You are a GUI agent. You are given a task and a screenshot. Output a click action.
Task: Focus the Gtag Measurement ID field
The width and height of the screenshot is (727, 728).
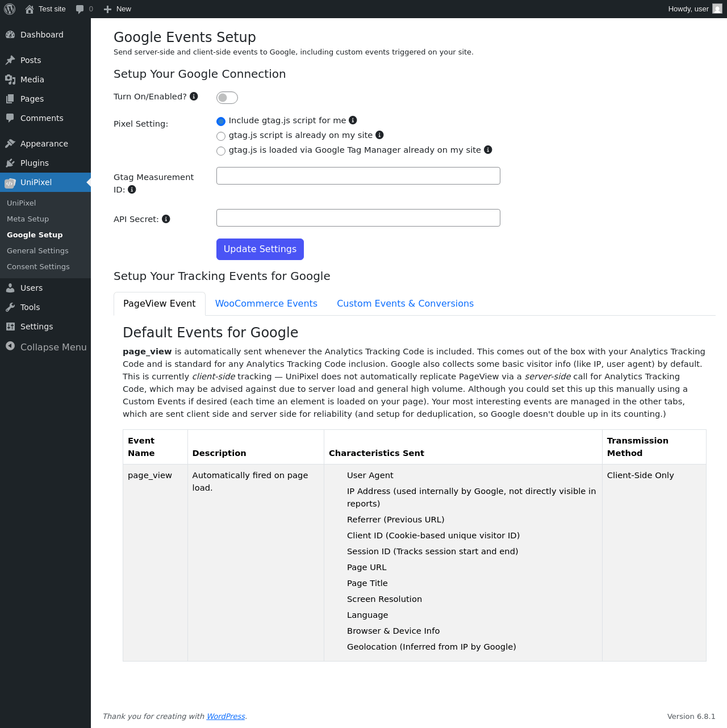pos(358,176)
